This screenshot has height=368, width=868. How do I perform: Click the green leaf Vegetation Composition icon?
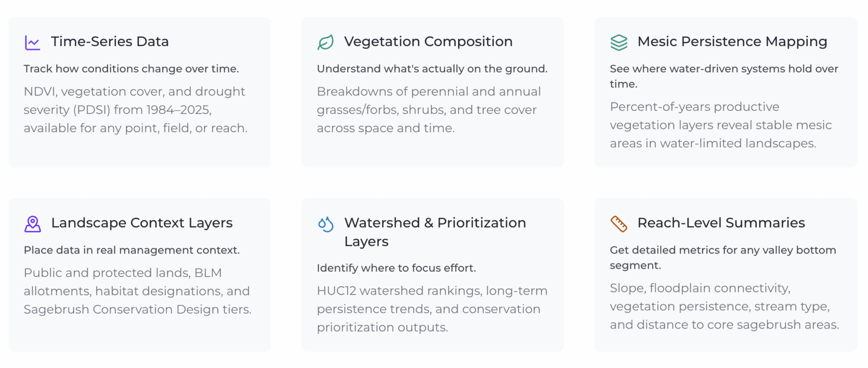[325, 43]
